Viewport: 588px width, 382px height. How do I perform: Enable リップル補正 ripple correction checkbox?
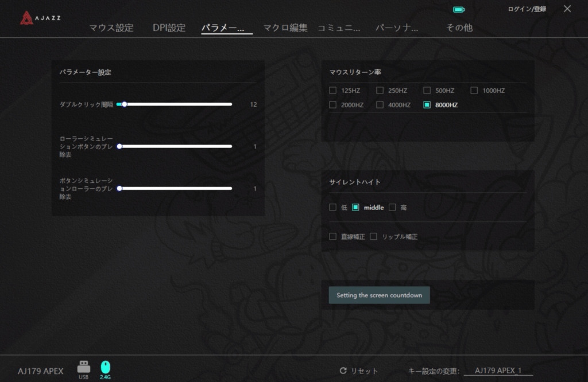[374, 237]
